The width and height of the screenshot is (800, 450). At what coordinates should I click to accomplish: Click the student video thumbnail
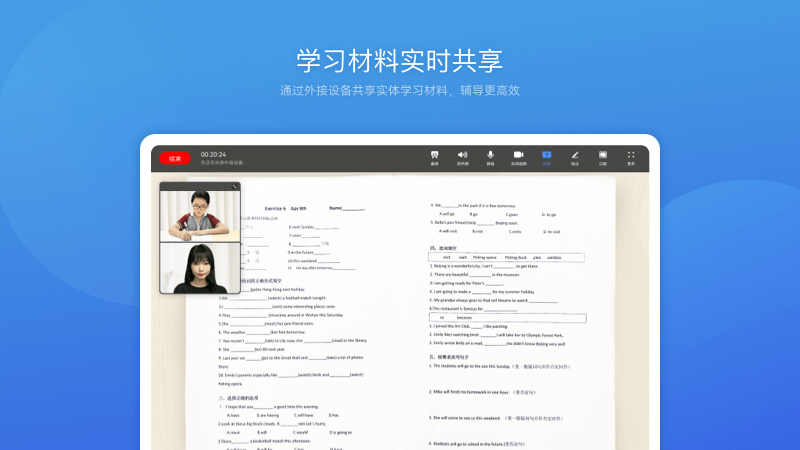[200, 216]
